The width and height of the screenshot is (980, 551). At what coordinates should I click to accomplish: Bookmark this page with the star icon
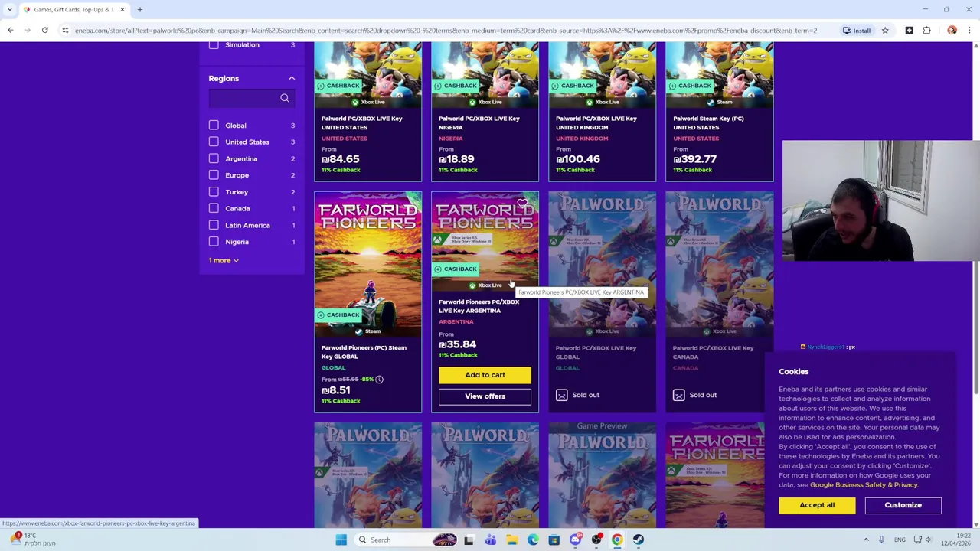(x=885, y=30)
